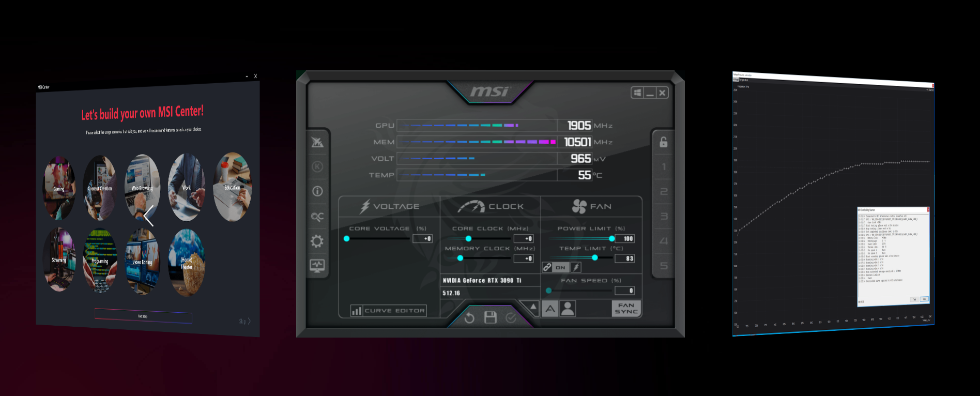
Task: Show Afterburner information (i) icon
Action: point(317,191)
